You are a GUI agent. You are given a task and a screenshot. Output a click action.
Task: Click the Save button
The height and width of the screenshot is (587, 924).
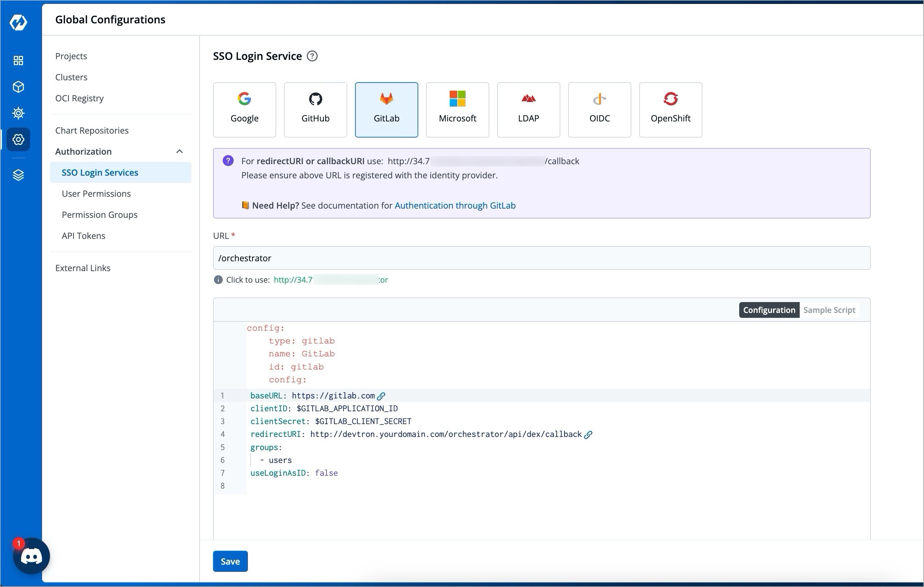point(230,561)
